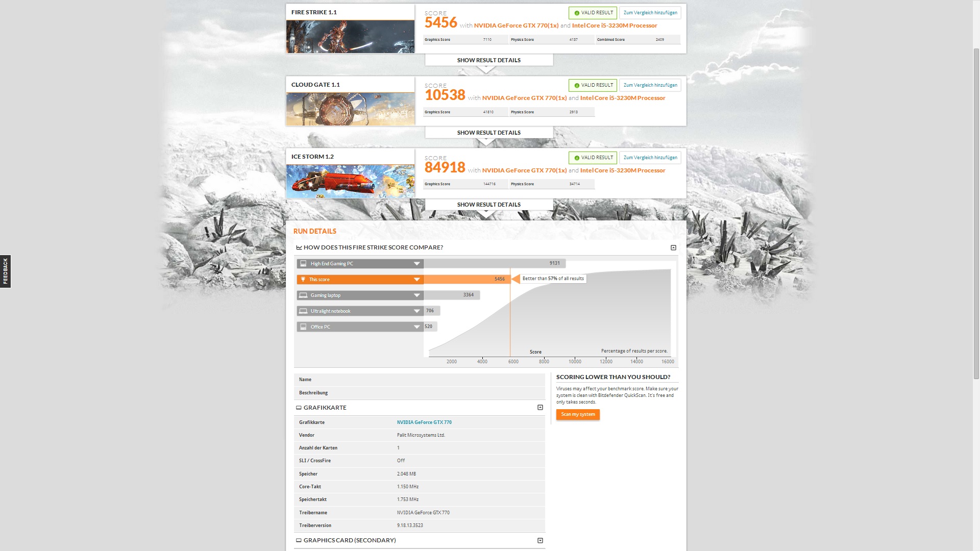
Task: Click the green valid result icon for Fire Strike
Action: pyautogui.click(x=577, y=13)
